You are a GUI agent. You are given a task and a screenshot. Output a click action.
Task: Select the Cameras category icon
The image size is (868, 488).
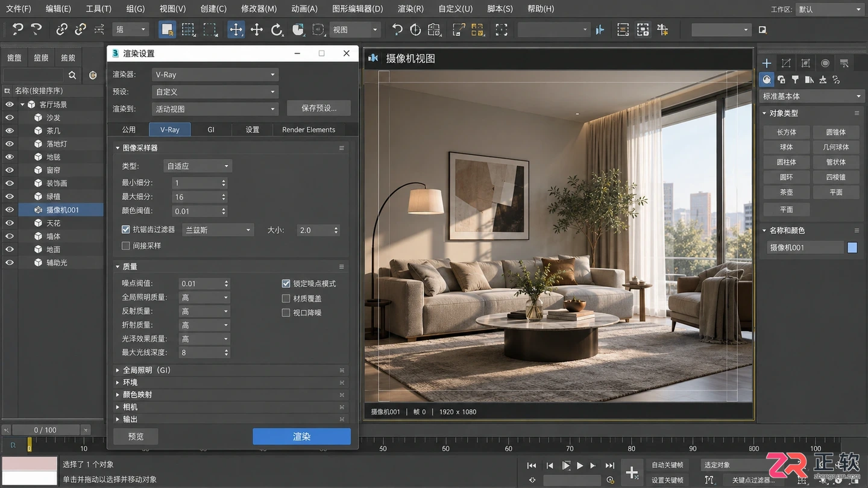(809, 79)
